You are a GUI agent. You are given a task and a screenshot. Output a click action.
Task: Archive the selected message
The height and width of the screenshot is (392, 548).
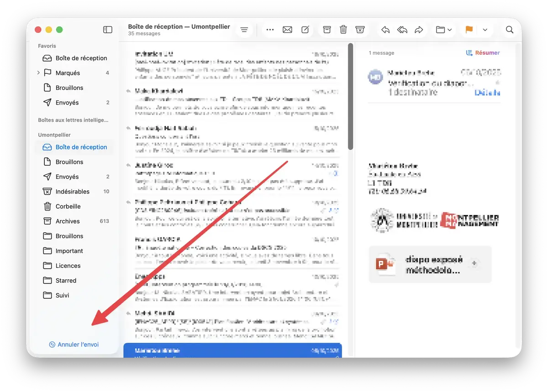pos(327,29)
